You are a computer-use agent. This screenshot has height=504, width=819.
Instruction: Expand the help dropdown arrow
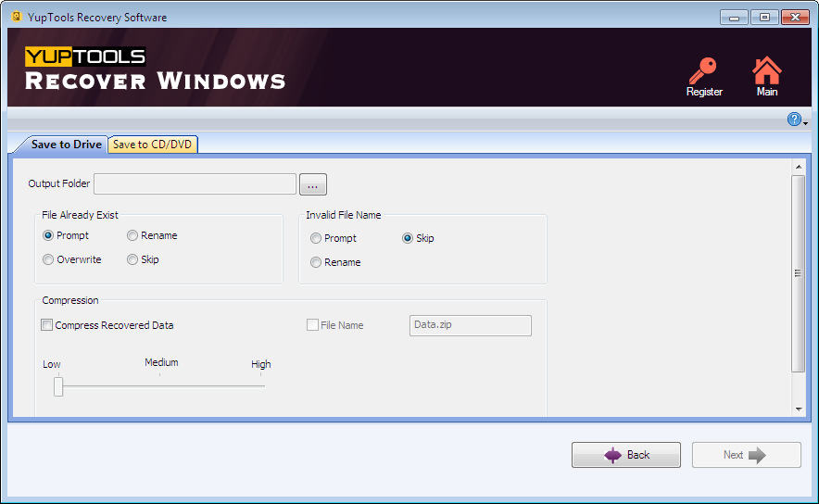[805, 123]
